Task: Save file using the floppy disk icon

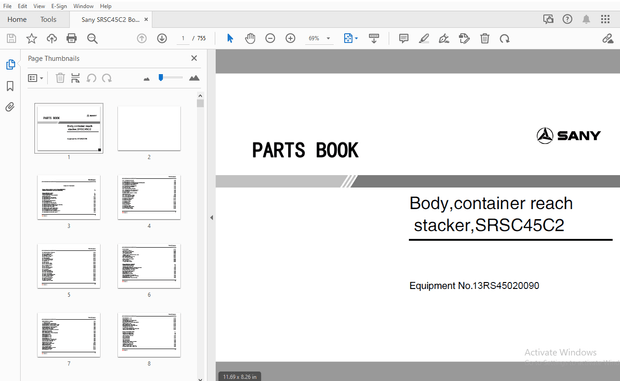Action: point(11,38)
